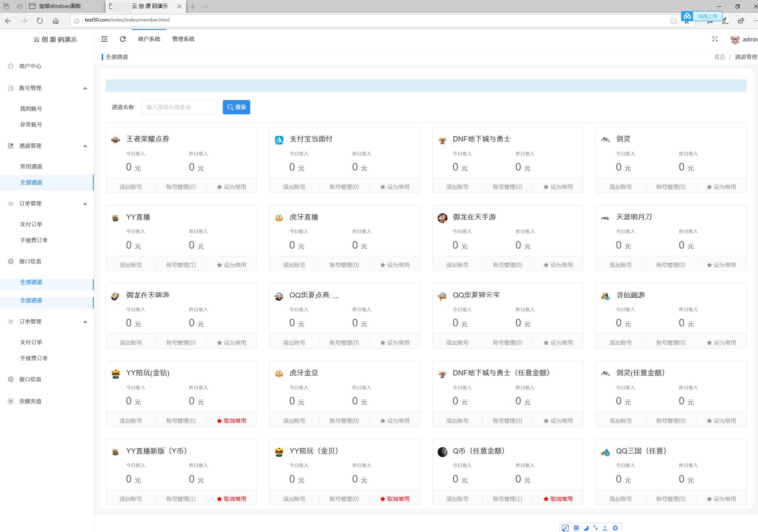Screen dimensions: 758x532
Task: Click the blue cloud upload icon
Action: pos(687,16)
